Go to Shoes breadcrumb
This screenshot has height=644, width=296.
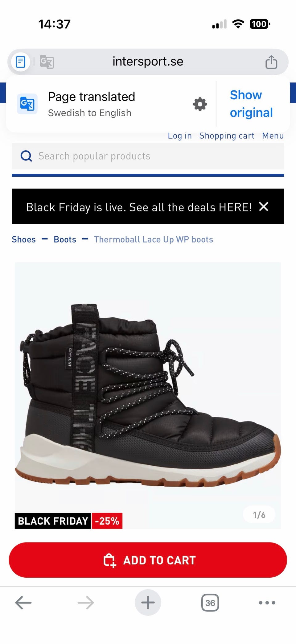24,239
